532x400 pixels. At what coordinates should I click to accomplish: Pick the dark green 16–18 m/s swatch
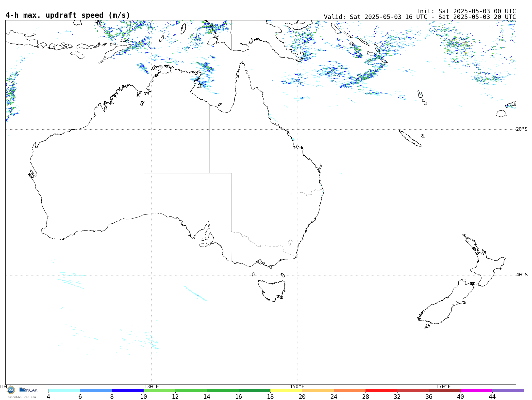point(254,391)
